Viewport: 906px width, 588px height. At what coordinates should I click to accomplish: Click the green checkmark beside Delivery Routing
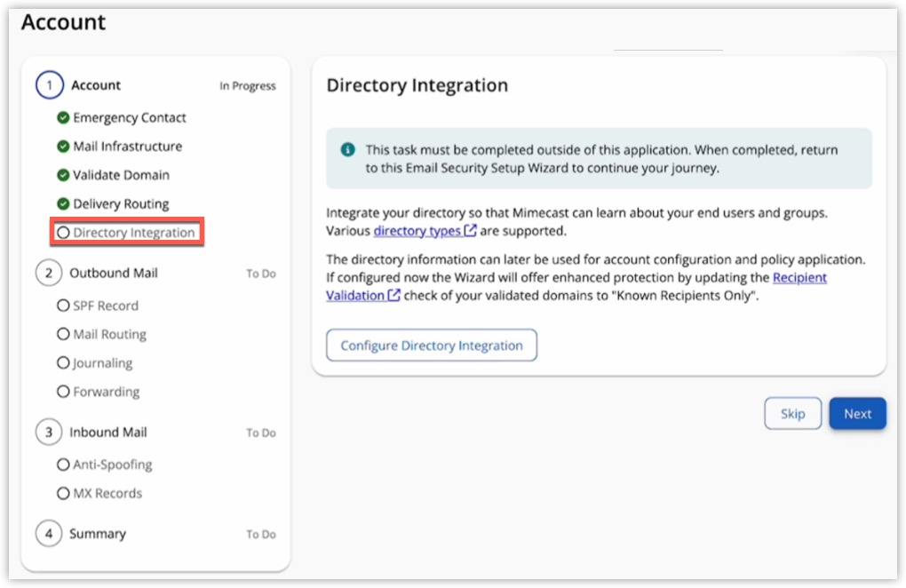coord(63,203)
